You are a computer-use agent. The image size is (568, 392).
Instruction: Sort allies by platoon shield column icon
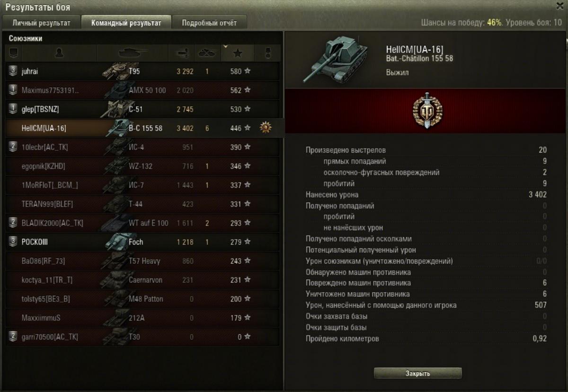coord(13,53)
